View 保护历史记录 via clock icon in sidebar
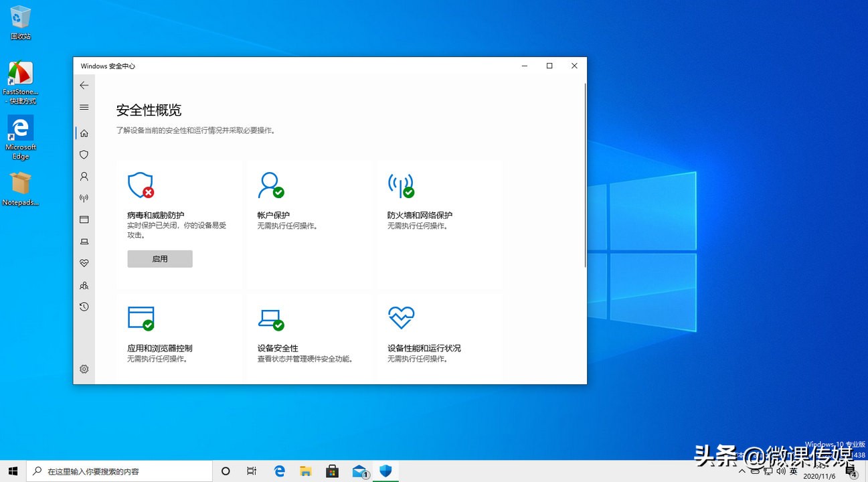This screenshot has width=868, height=482. [84, 307]
